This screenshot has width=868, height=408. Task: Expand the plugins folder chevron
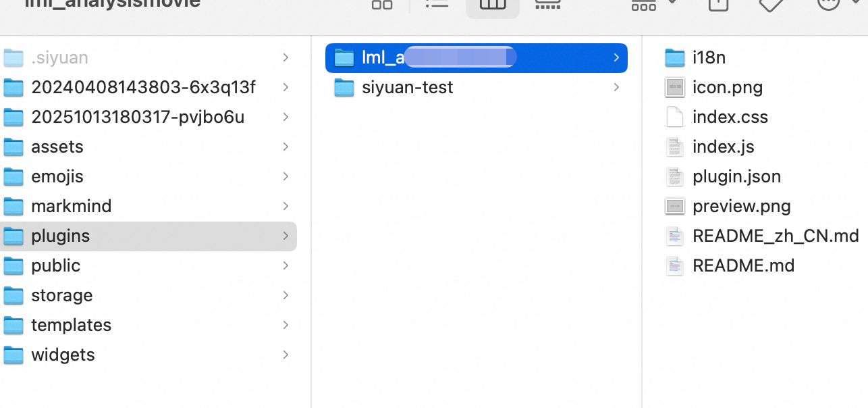286,236
